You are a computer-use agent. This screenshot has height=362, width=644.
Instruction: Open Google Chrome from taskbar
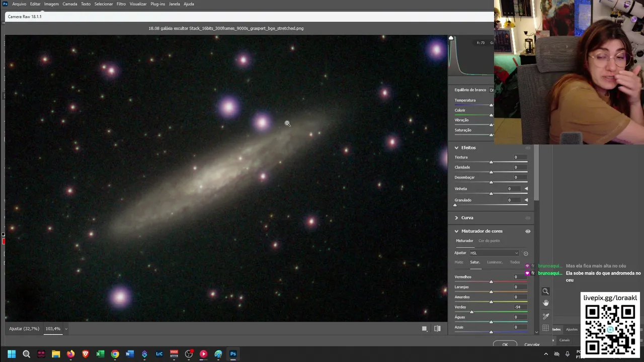tap(115, 354)
